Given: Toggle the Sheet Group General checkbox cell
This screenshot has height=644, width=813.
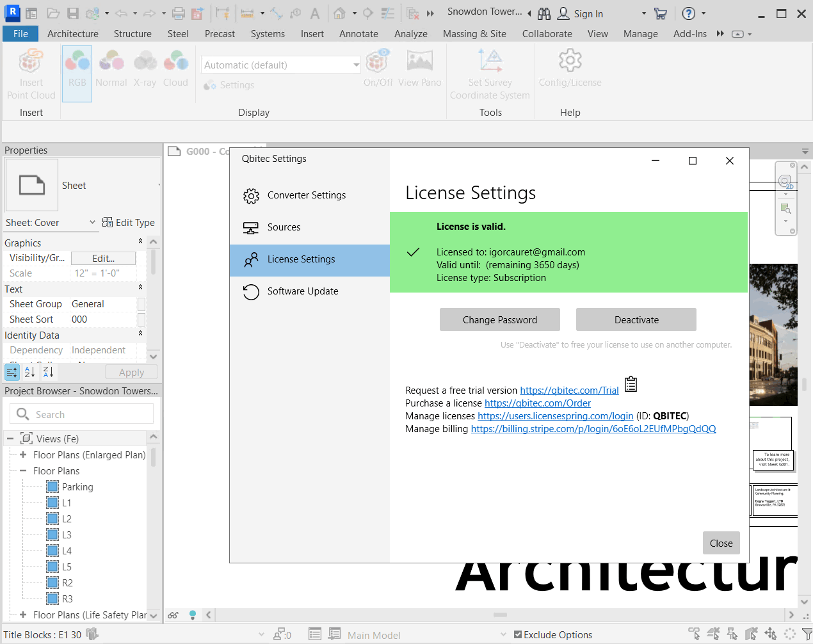Looking at the screenshot, I should point(141,304).
